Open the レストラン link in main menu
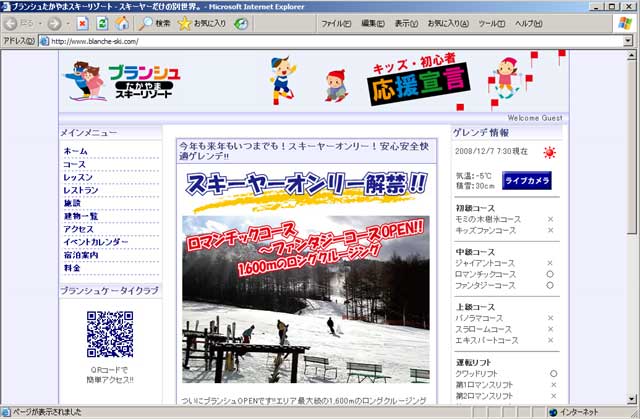Screen dimensions: 640x419 coord(81,190)
